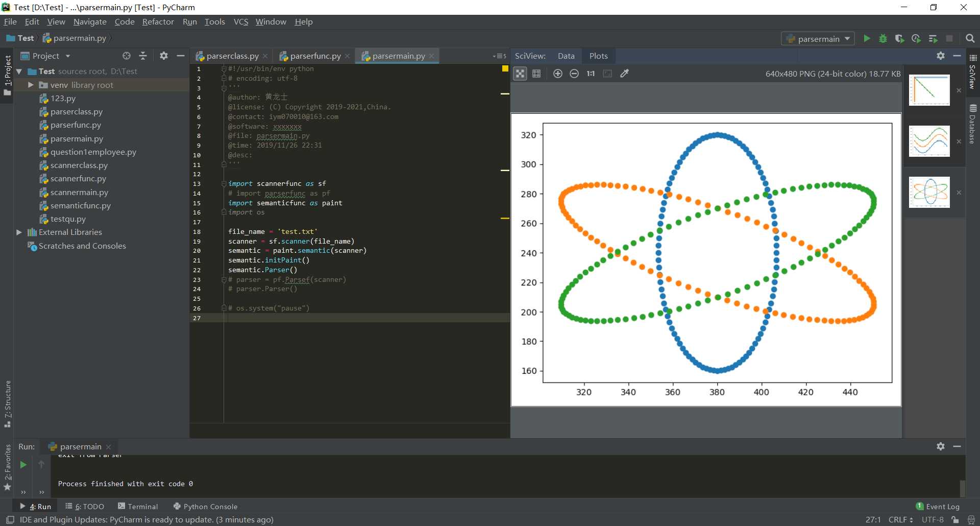Open the Database side tool button

(973, 124)
